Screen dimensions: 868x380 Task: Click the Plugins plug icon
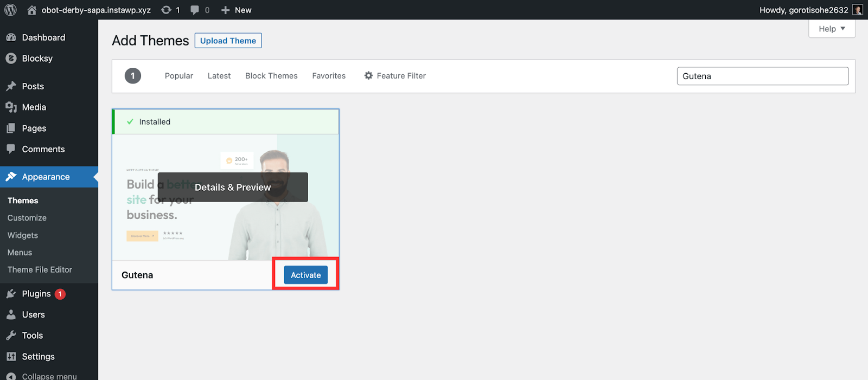[11, 294]
